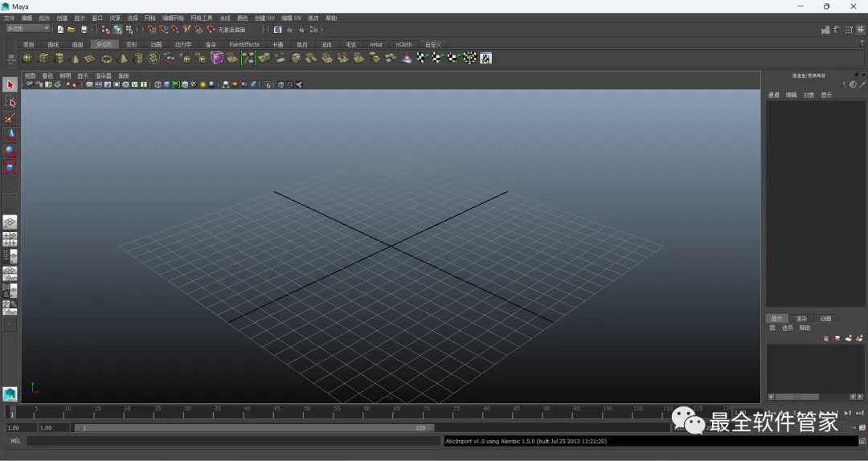Toggle textured display checker icon
The width and height of the screenshot is (868, 461).
[194, 84]
